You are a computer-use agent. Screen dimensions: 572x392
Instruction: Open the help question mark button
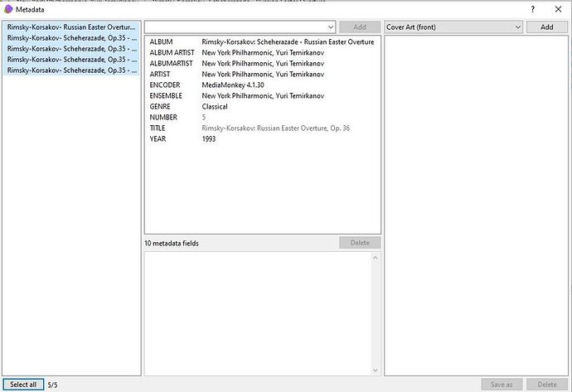pyautogui.click(x=533, y=9)
